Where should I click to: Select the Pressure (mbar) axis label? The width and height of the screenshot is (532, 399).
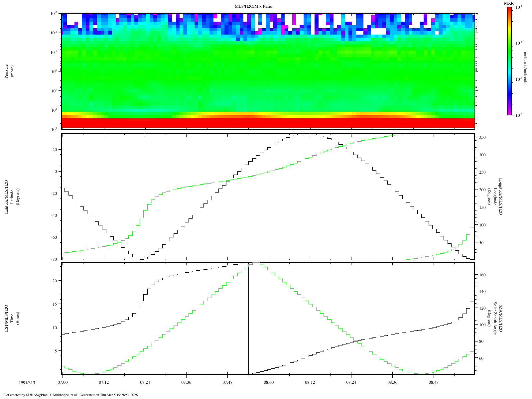(9, 71)
